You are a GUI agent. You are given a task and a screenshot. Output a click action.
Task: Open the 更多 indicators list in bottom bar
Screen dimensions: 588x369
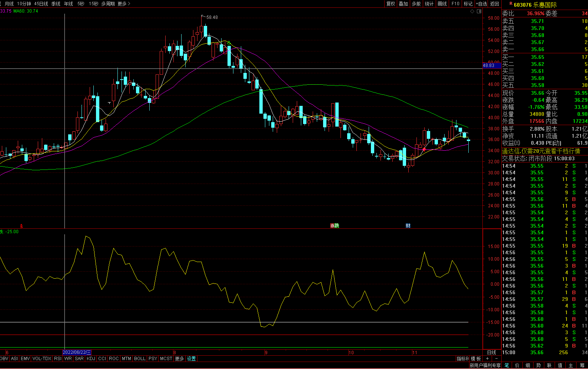pos(179,359)
